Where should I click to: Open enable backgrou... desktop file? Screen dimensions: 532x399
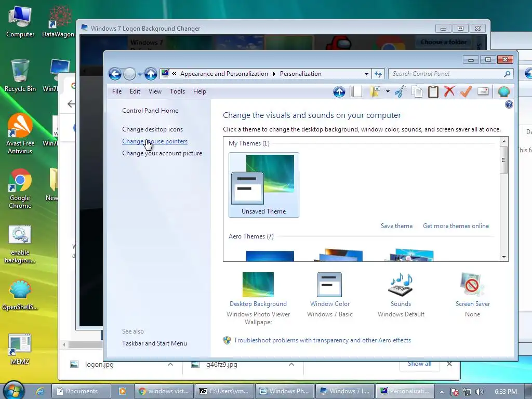coord(20,245)
